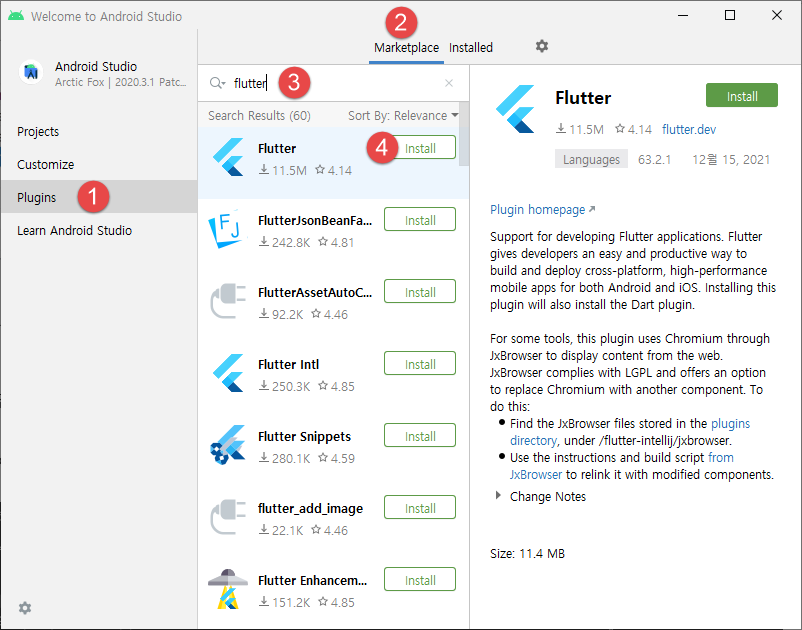Install FlutterJsonBeanFactory plugin
802x630 pixels.
pos(420,220)
